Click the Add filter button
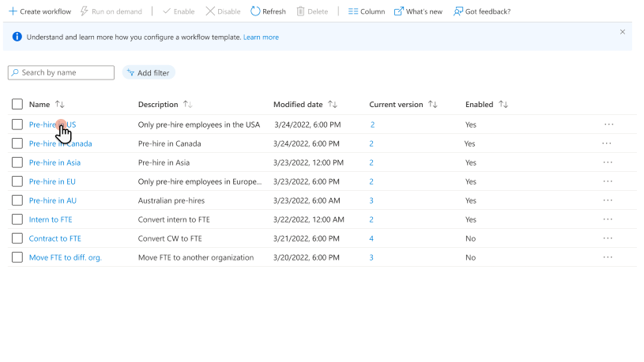This screenshot has height=362, width=644. (x=149, y=73)
